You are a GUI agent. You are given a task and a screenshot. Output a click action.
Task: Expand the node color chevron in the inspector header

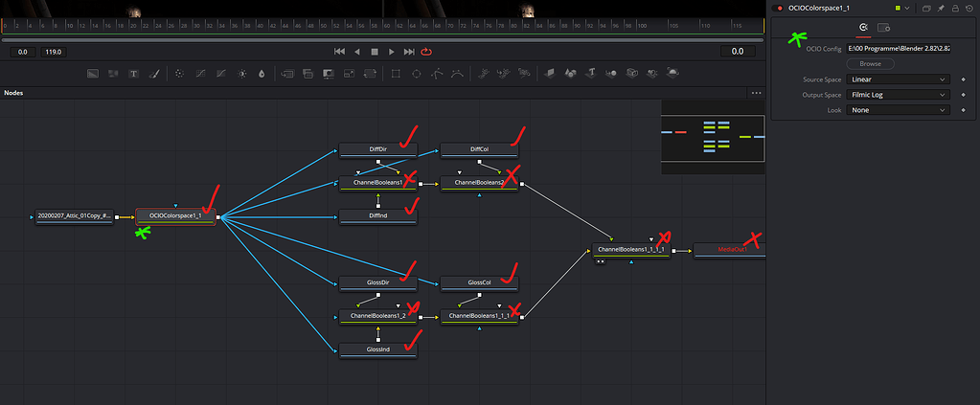(907, 8)
